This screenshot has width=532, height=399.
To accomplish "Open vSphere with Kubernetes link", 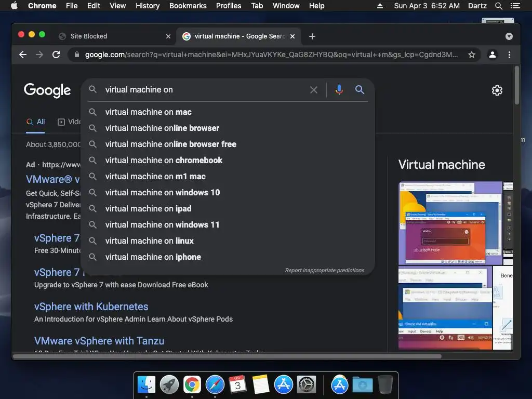I will 91,307.
